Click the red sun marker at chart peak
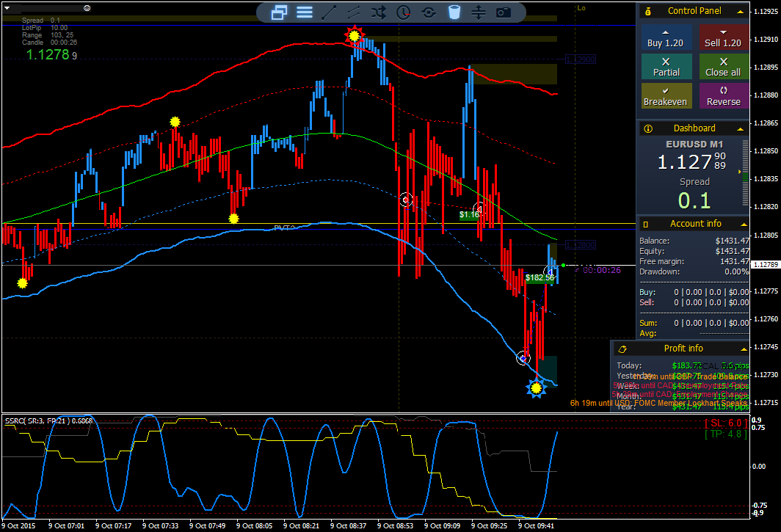This screenshot has height=532, width=781. (354, 35)
